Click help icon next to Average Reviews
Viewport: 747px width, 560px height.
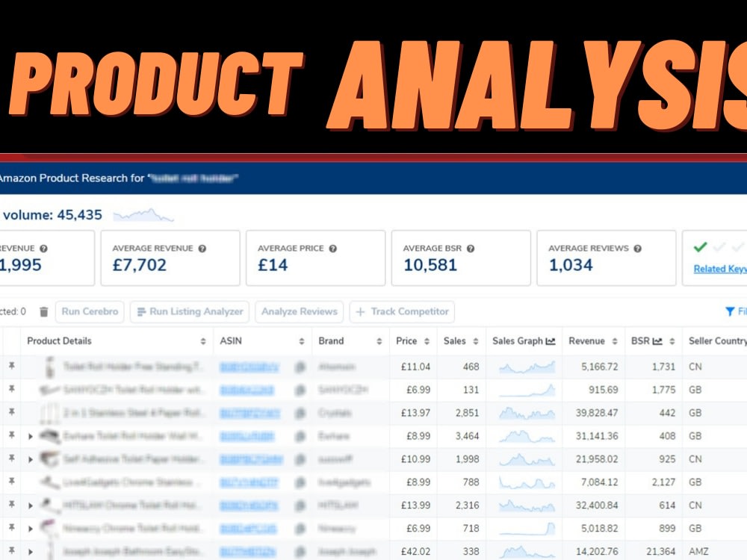[637, 249]
